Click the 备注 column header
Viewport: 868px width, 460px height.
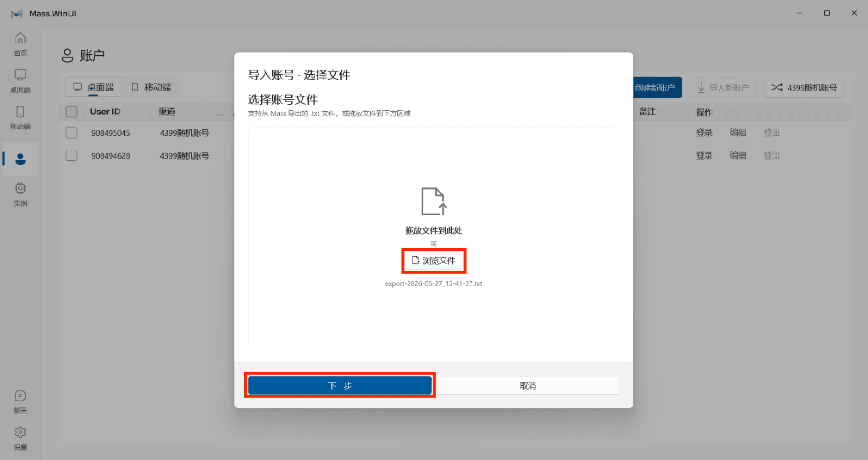(x=647, y=112)
